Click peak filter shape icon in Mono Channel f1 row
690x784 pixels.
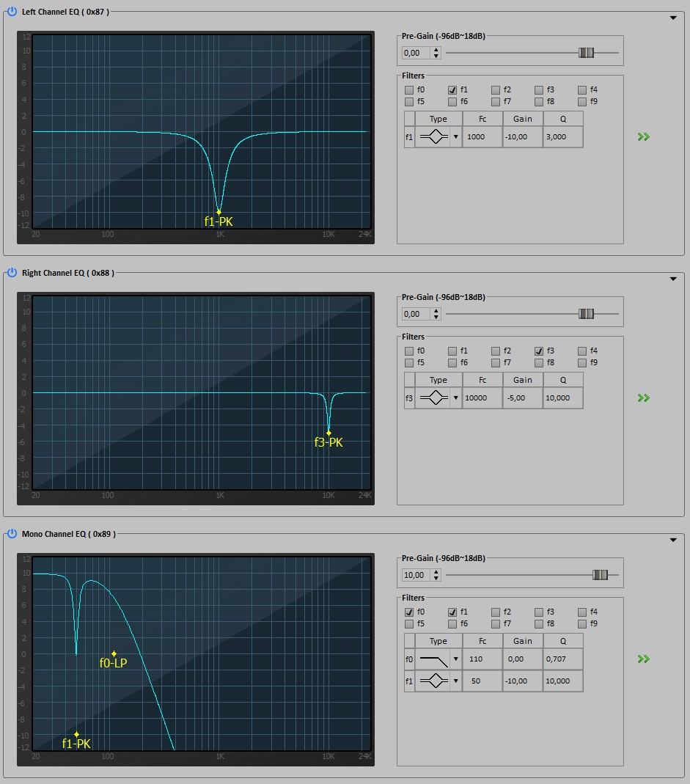433,681
